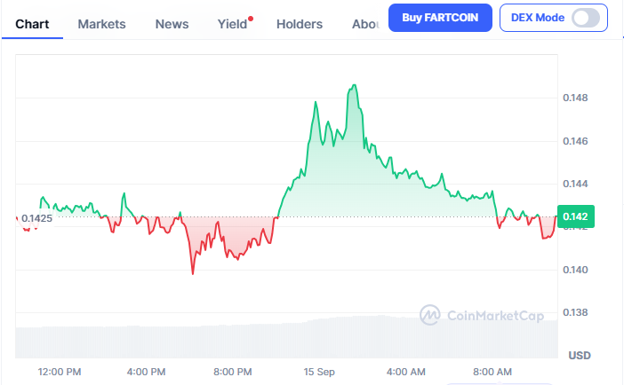This screenshot has width=624, height=385.
Task: Click the green 0.142 current price tag
Action: (576, 217)
